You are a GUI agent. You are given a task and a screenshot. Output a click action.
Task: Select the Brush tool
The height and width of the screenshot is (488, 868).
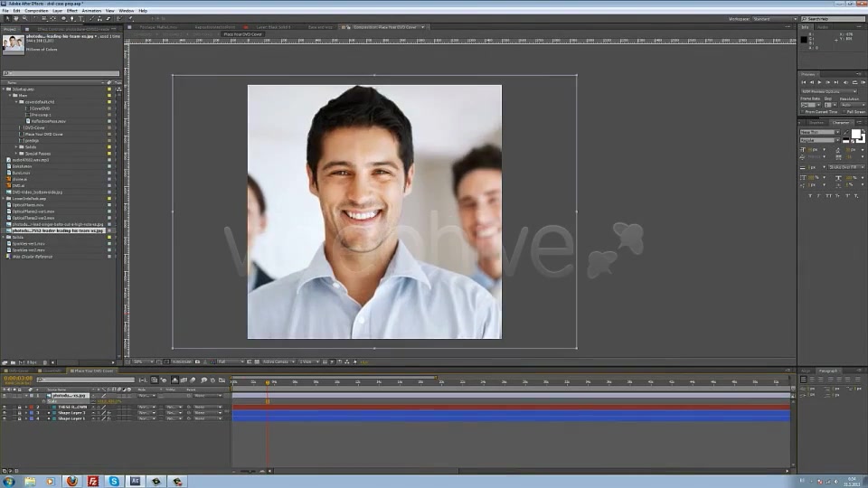click(x=91, y=18)
